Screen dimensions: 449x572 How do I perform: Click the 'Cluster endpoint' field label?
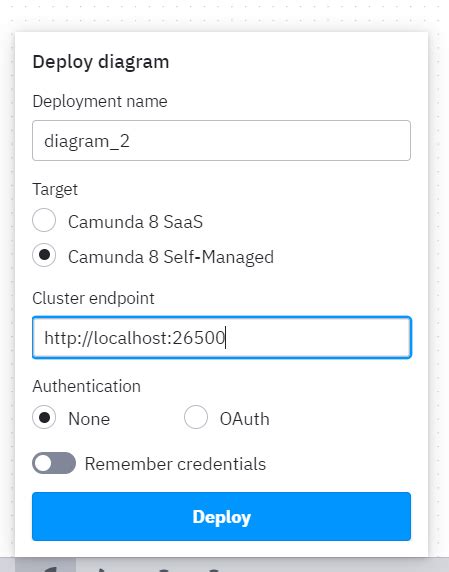pos(93,298)
